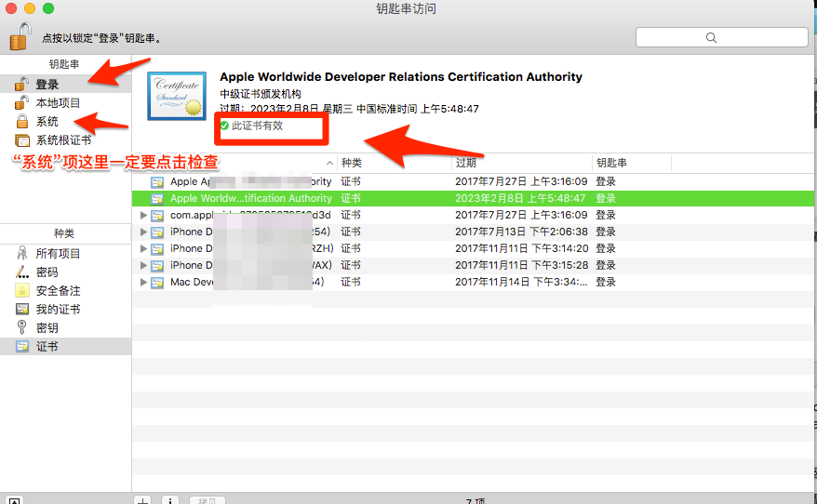Open the 系统 keychain in the sidebar
The height and width of the screenshot is (504, 817).
pyautogui.click(x=66, y=122)
